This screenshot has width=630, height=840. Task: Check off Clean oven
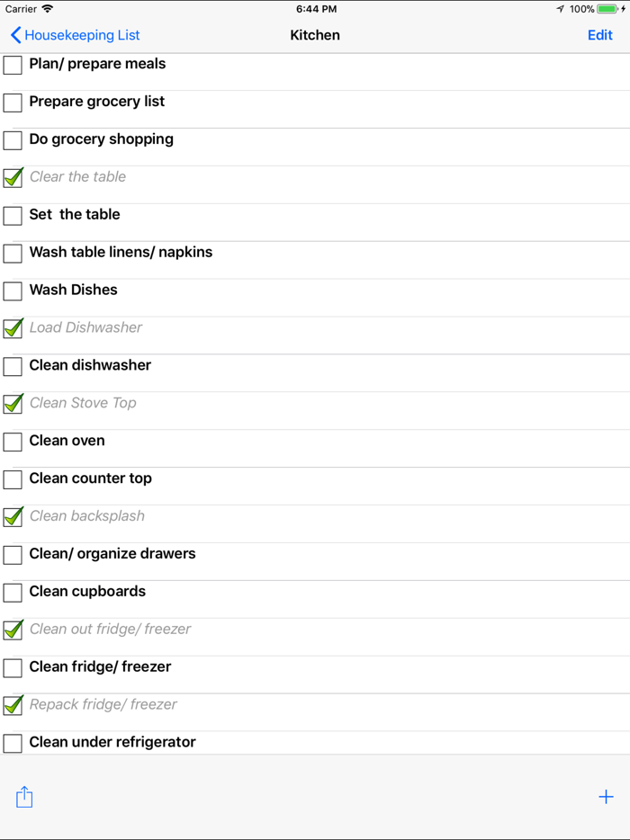(12, 442)
